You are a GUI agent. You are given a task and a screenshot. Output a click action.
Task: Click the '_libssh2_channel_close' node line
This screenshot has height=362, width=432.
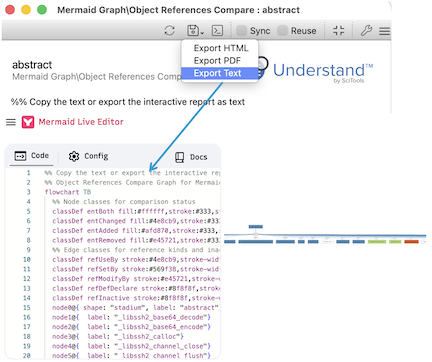[x=131, y=346]
